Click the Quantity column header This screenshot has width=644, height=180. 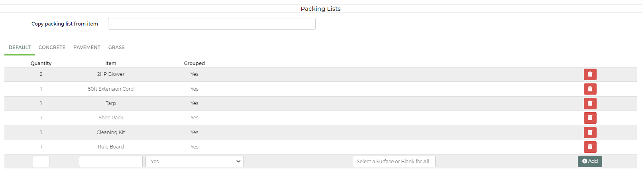(x=41, y=63)
